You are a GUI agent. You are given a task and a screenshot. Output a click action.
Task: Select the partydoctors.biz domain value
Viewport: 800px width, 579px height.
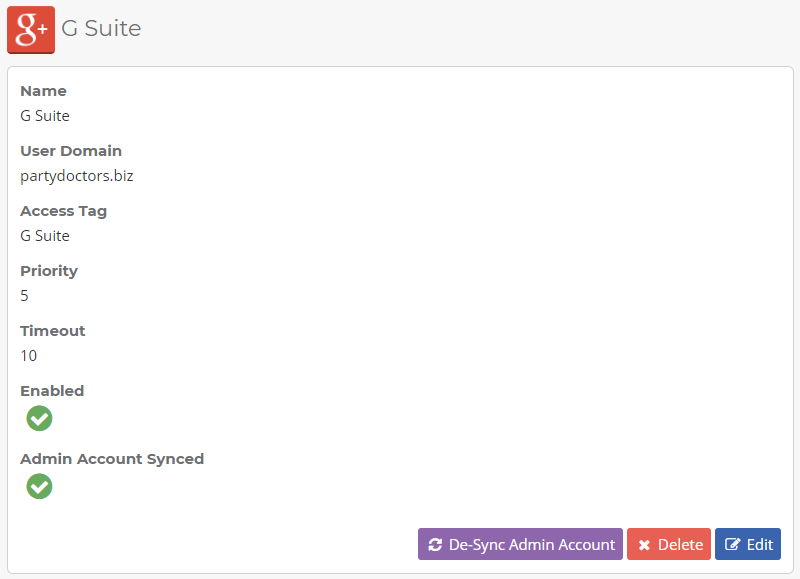pyautogui.click(x=77, y=176)
